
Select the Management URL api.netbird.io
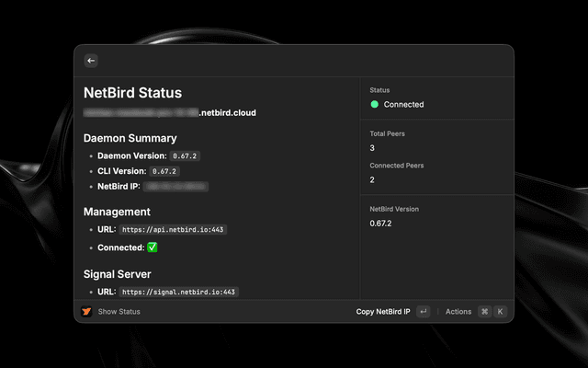(173, 230)
